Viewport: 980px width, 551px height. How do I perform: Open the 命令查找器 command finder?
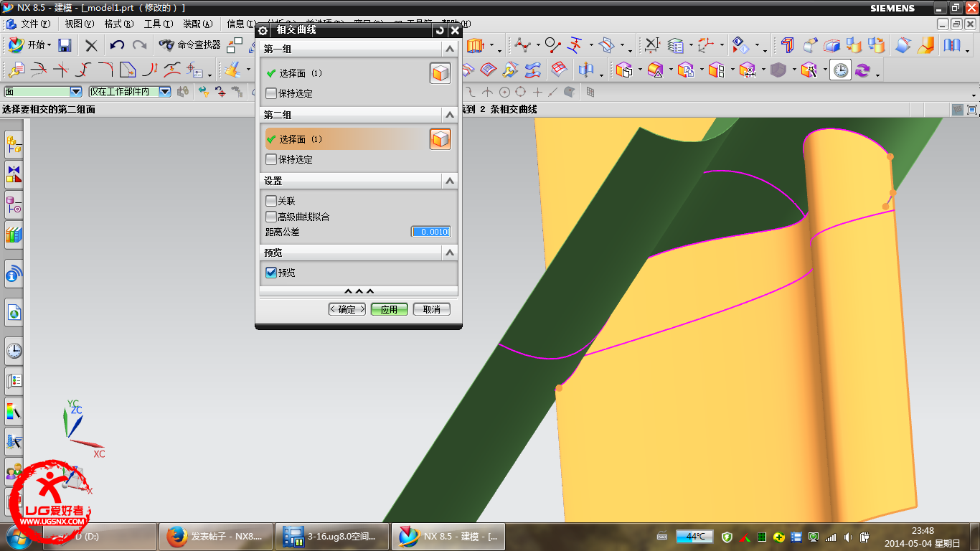[x=190, y=45]
